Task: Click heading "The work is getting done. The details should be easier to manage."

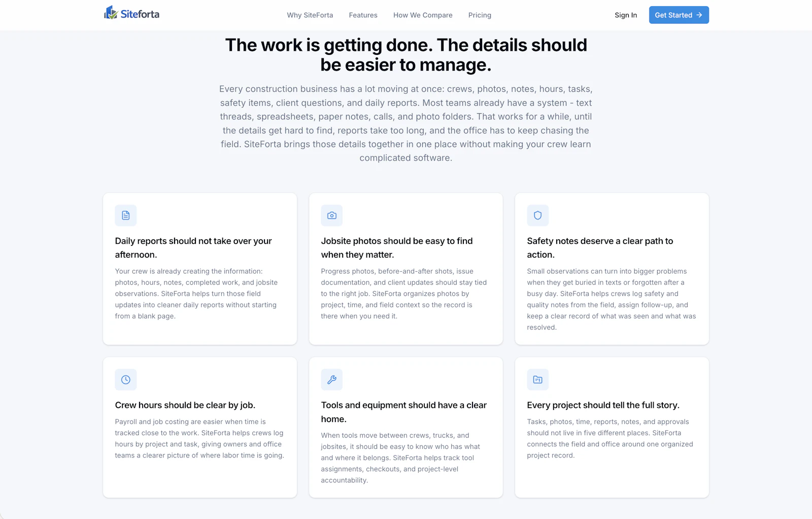Action: pyautogui.click(x=406, y=55)
